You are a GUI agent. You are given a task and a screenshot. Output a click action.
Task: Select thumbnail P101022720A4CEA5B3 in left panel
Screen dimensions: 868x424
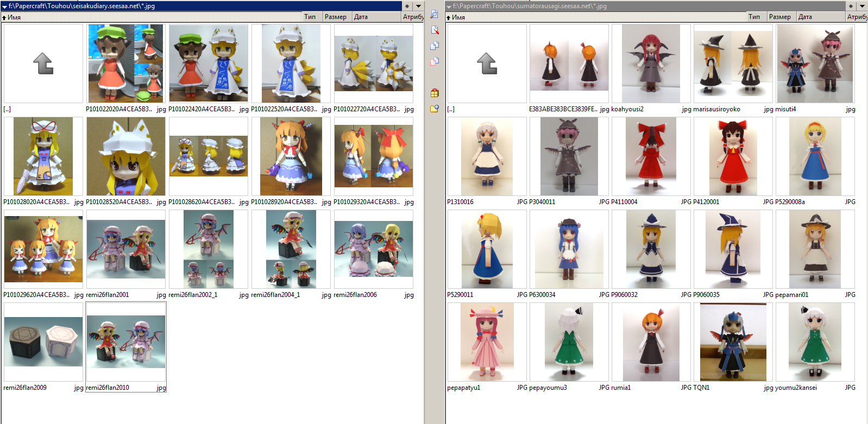[x=374, y=64]
